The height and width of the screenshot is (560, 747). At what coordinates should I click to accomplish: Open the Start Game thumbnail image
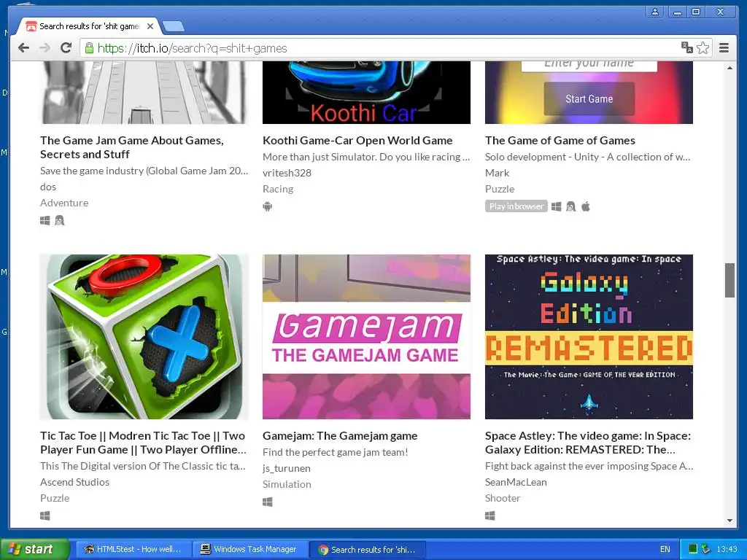coord(589,93)
